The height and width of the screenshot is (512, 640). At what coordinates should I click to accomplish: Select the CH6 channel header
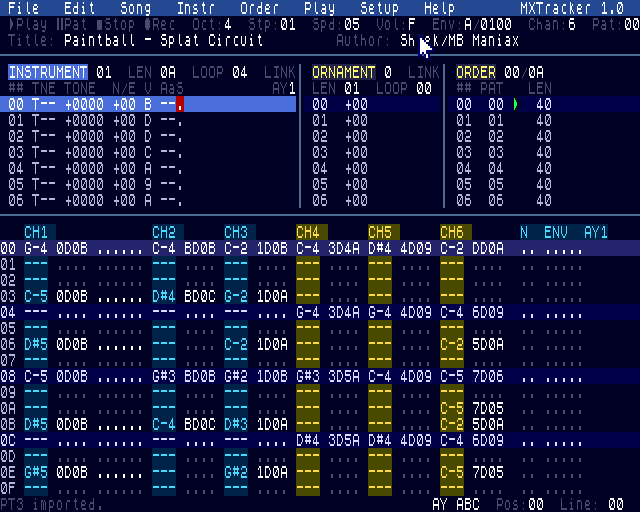tap(452, 232)
